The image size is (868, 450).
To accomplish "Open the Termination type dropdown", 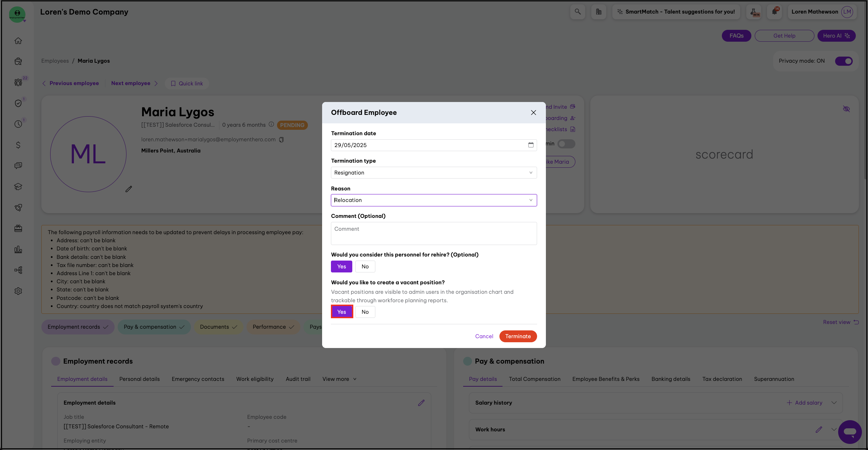I will 434,173.
